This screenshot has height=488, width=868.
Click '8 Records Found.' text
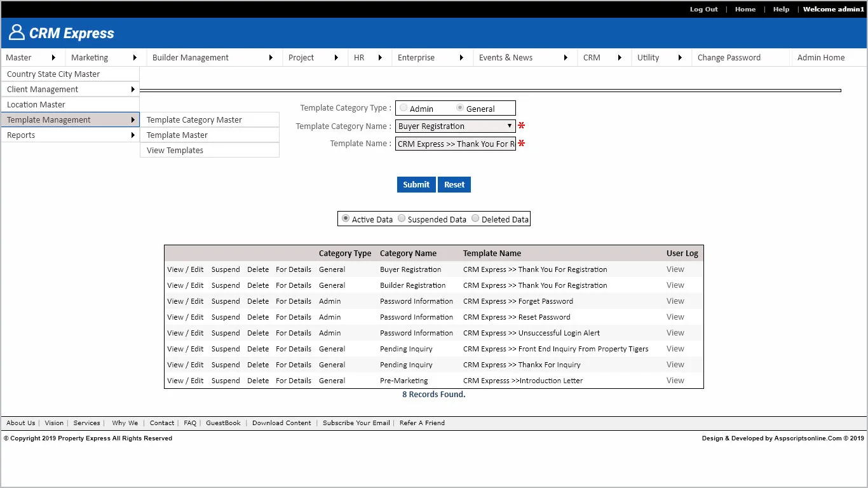[434, 394]
